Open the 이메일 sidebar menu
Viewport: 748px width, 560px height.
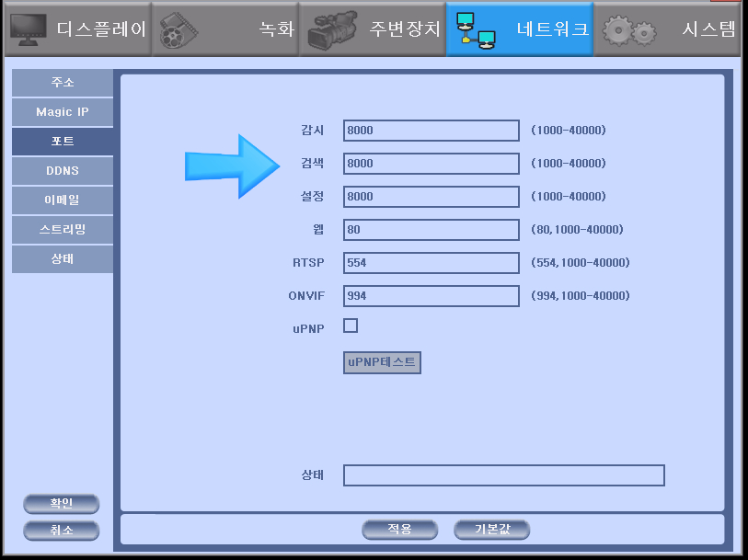[63, 200]
